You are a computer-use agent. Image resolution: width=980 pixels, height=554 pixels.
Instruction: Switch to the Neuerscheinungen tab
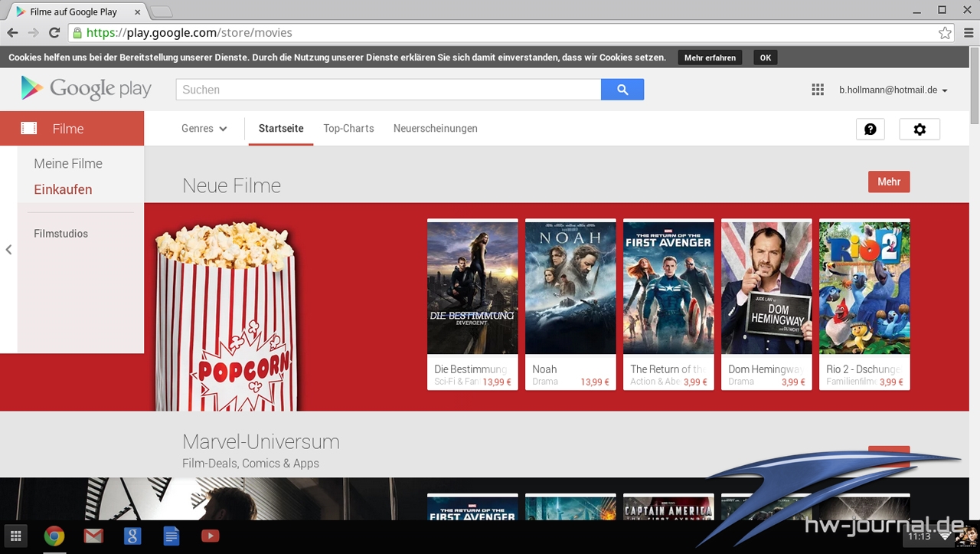tap(436, 129)
